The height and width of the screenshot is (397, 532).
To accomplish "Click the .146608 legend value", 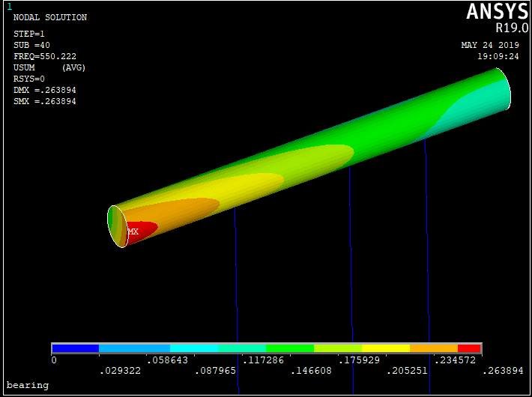I will point(310,371).
